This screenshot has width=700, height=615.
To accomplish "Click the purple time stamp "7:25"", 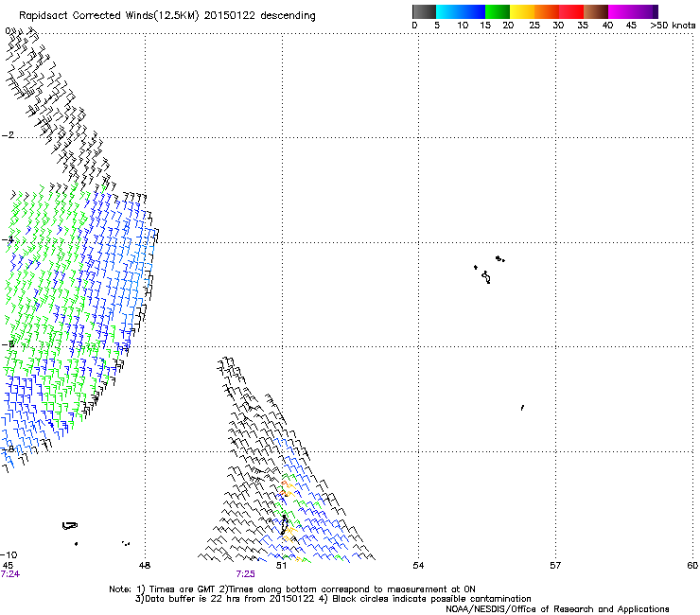I will coord(246,574).
